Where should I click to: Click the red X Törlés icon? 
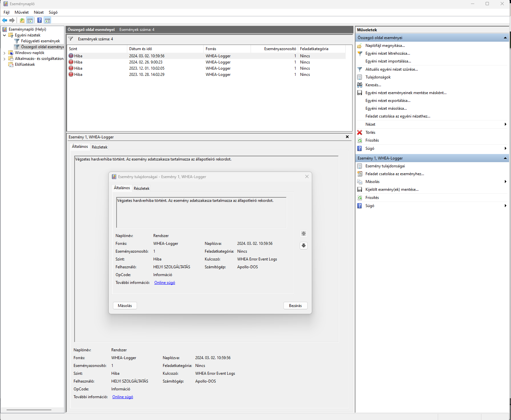(360, 133)
